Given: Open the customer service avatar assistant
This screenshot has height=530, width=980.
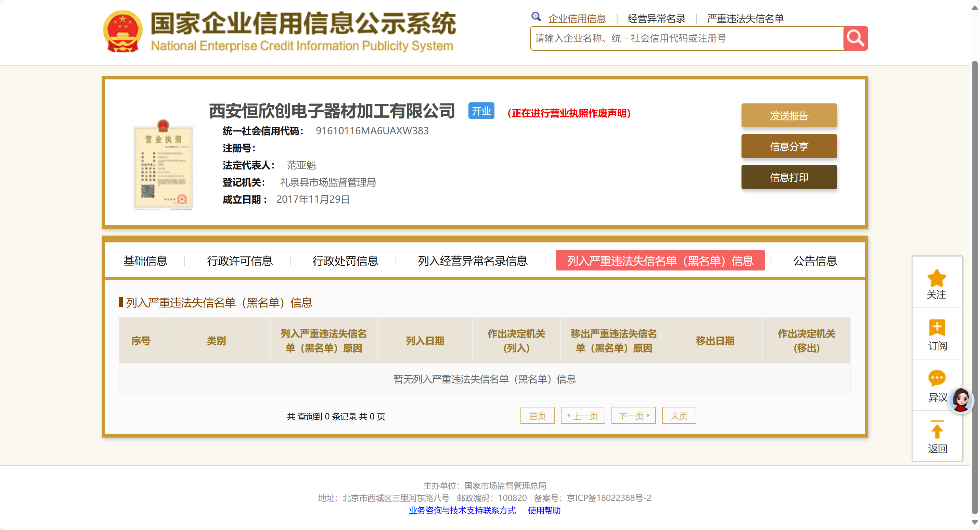Looking at the screenshot, I should tap(960, 400).
